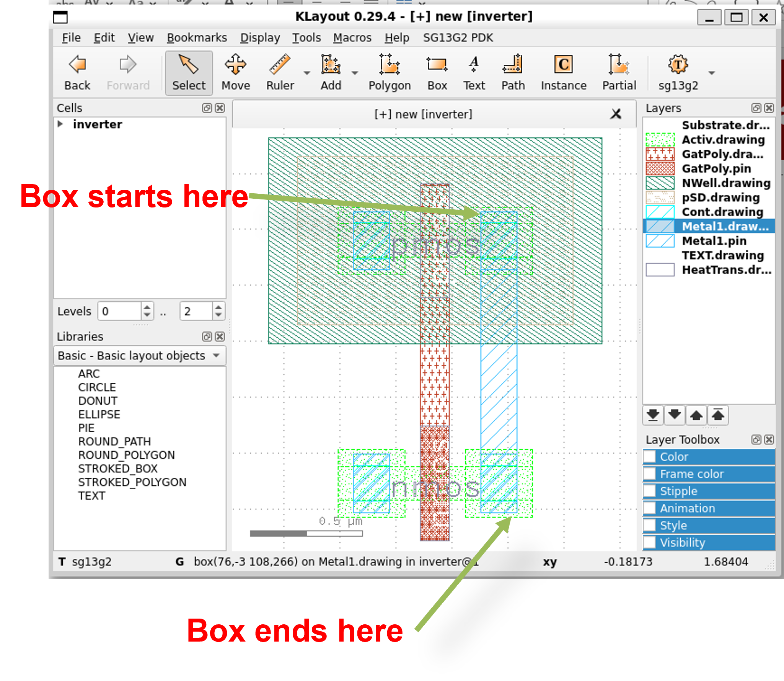Open the sg13g2 technology dropdown arrow

711,73
